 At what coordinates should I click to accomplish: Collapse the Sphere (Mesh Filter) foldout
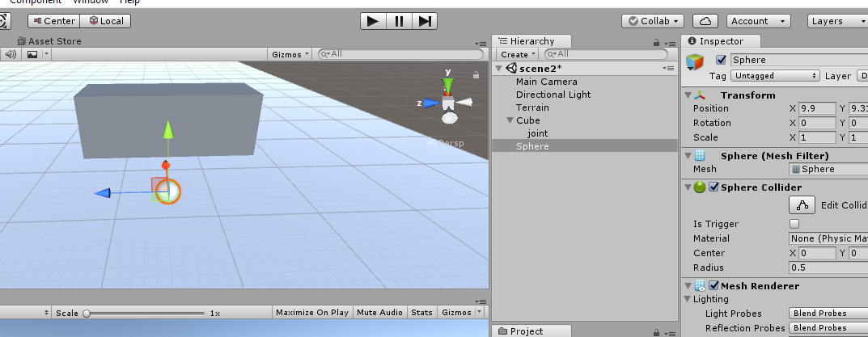(688, 156)
